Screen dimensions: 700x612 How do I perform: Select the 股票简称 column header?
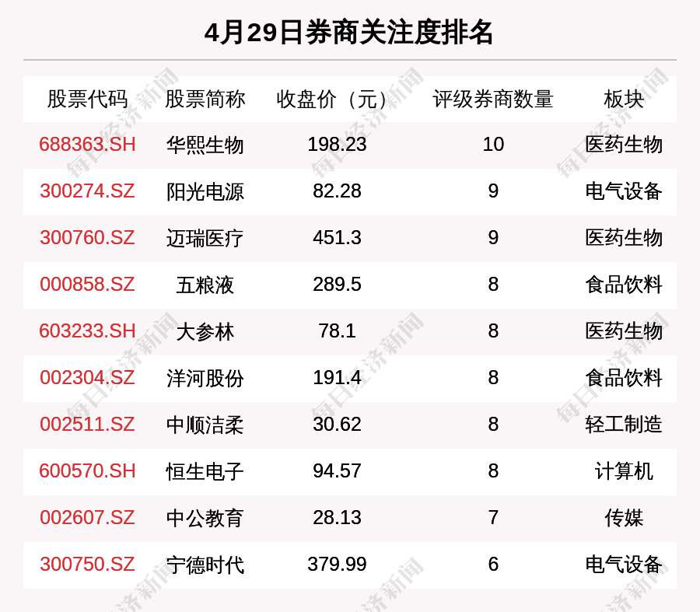click(x=205, y=99)
